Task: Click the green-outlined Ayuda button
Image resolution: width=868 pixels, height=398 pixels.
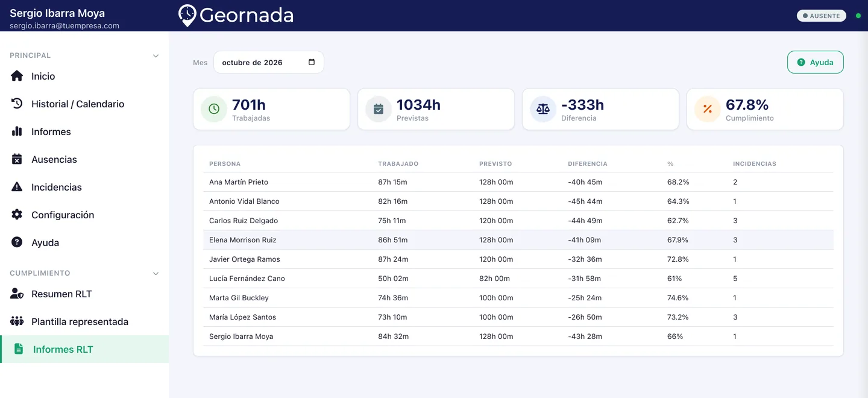Action: point(815,62)
